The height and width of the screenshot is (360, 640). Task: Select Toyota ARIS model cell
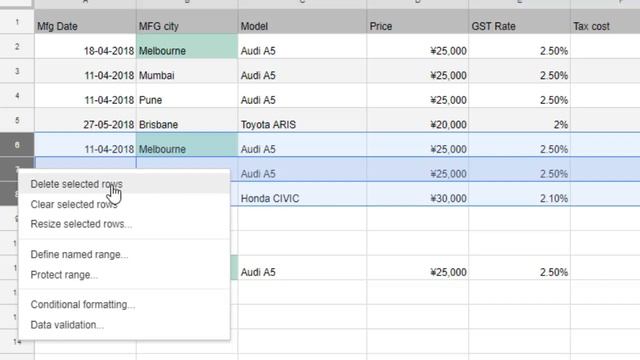(302, 120)
